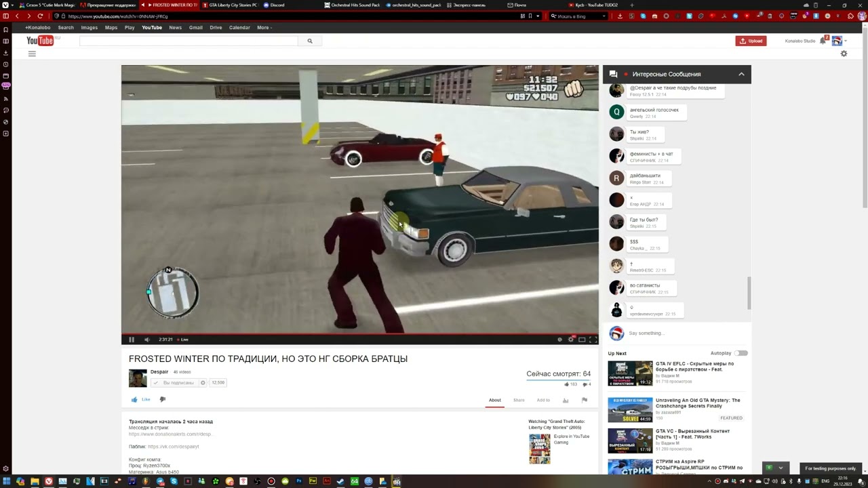Open the Search item in the Google bar
The width and height of the screenshot is (868, 488).
tap(66, 28)
